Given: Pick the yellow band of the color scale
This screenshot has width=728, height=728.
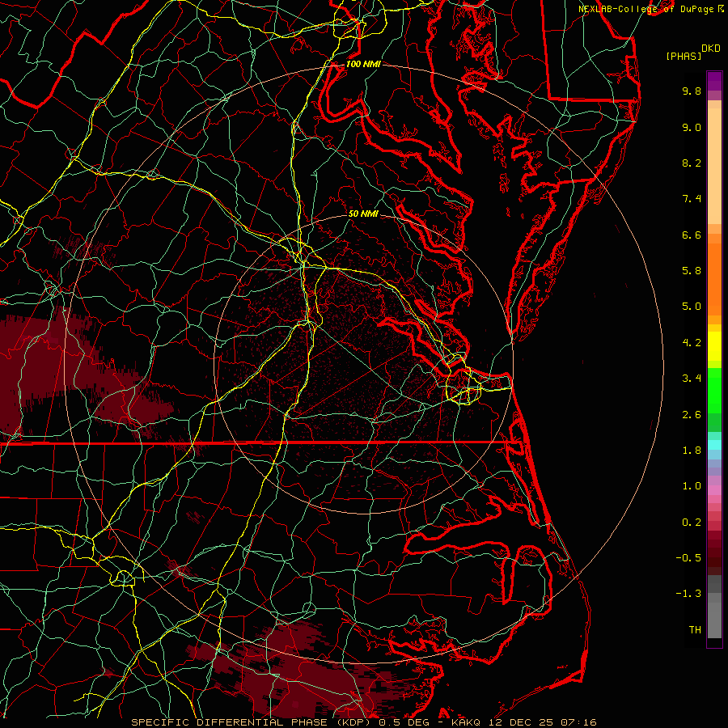Looking at the screenshot, I should [x=714, y=346].
